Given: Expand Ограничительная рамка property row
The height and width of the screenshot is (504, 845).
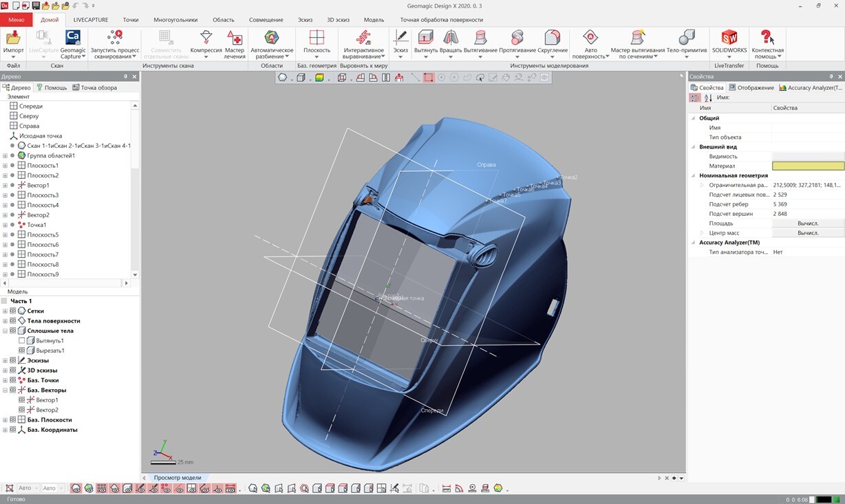Looking at the screenshot, I should pyautogui.click(x=703, y=185).
